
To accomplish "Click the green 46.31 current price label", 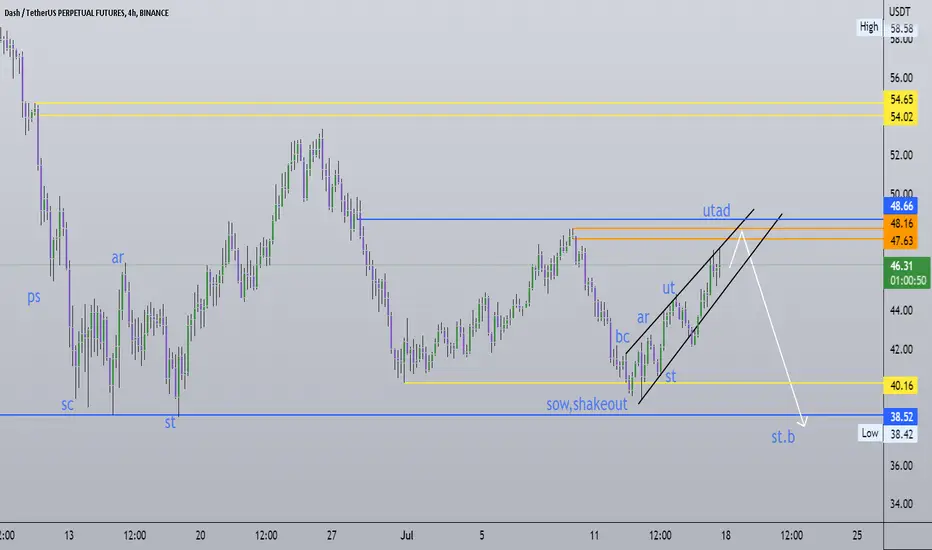I will point(901,266).
